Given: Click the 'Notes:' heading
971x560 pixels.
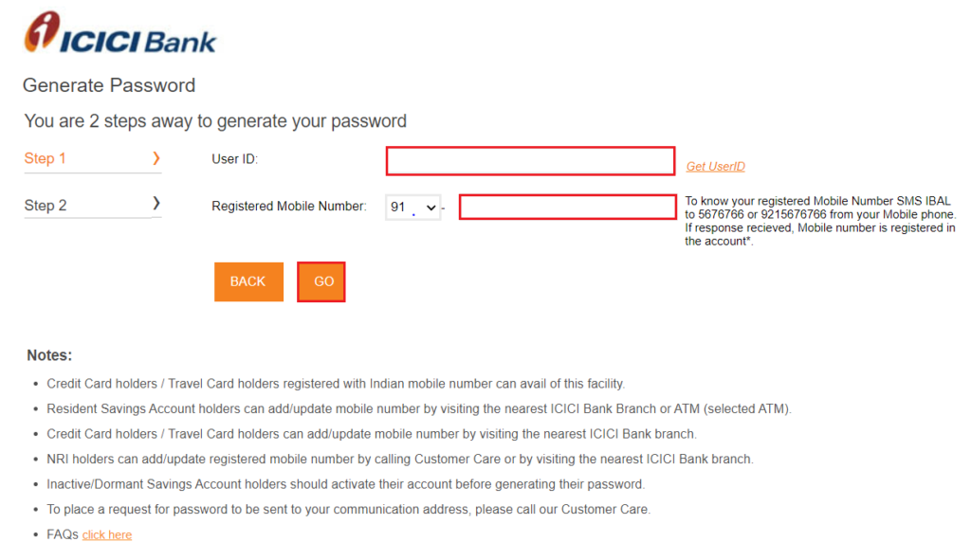Looking at the screenshot, I should [x=49, y=355].
